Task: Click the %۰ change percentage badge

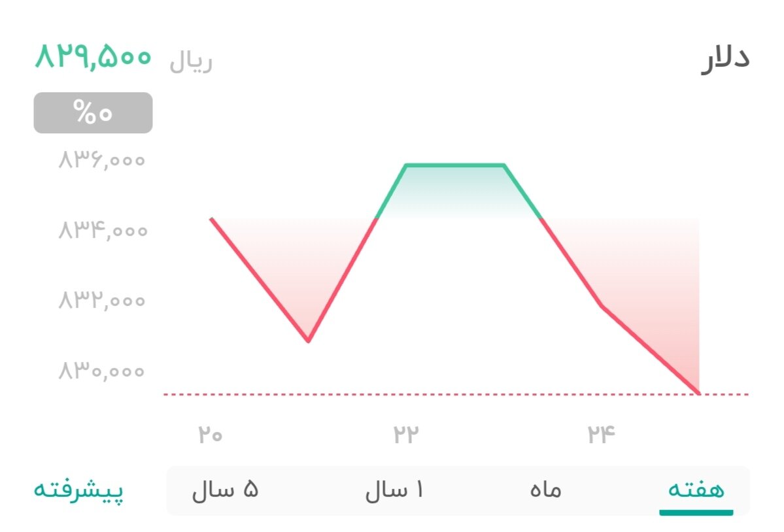Action: tap(93, 112)
